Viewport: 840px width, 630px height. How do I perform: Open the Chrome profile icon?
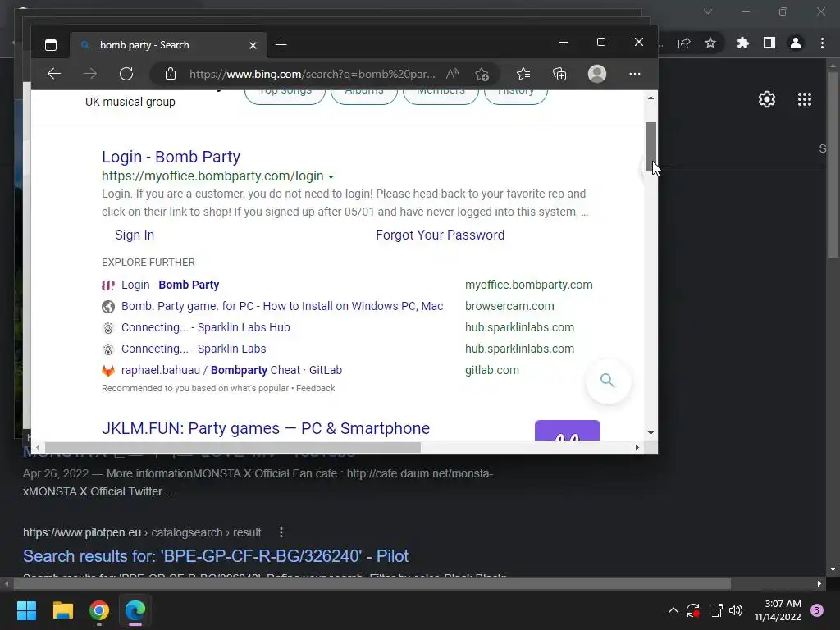pos(796,43)
